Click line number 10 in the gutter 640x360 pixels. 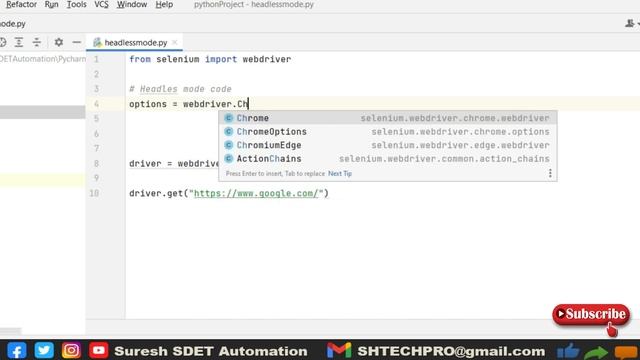[94, 193]
